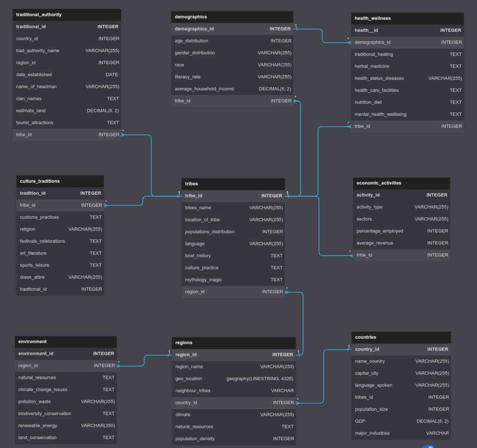Select the environment table header
477x448 pixels.
click(x=65, y=341)
